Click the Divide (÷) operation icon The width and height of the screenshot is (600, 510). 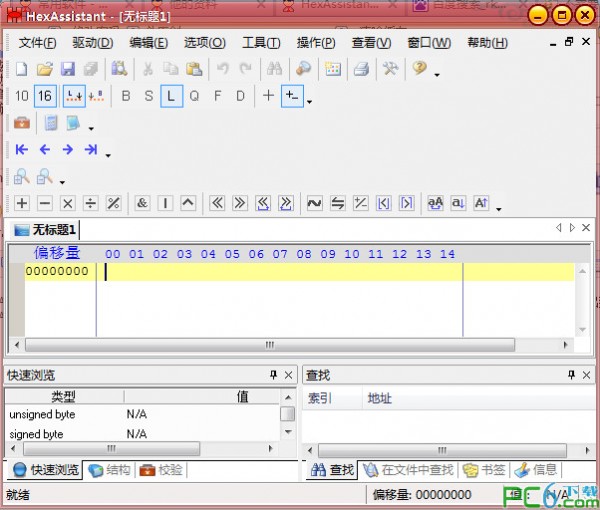90,203
